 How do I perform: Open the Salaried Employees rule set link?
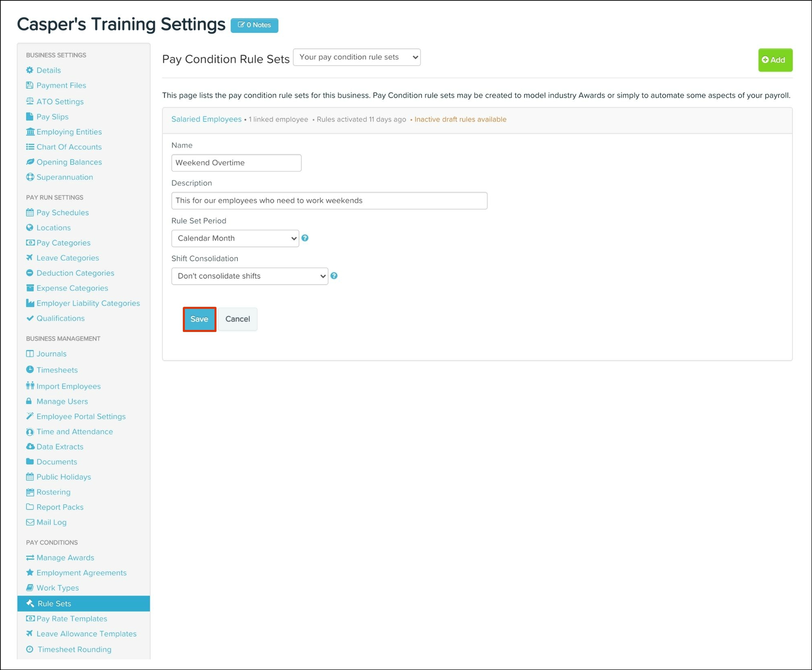click(x=206, y=119)
